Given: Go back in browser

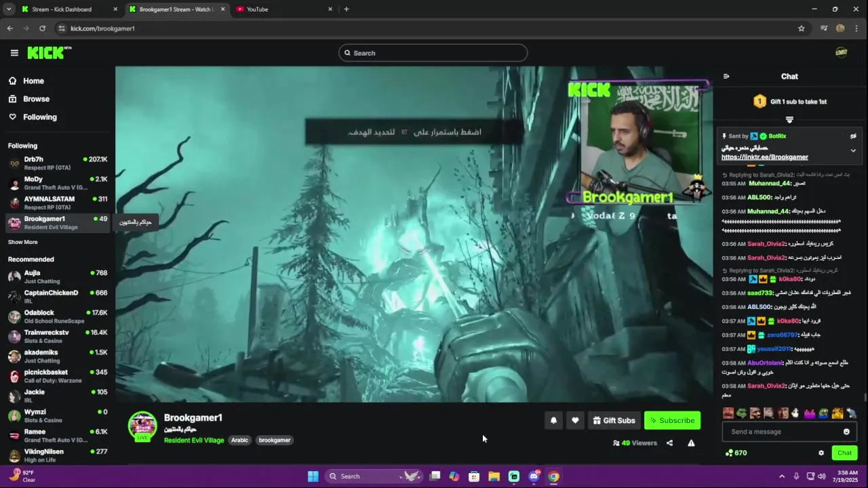Looking at the screenshot, I should [x=10, y=28].
